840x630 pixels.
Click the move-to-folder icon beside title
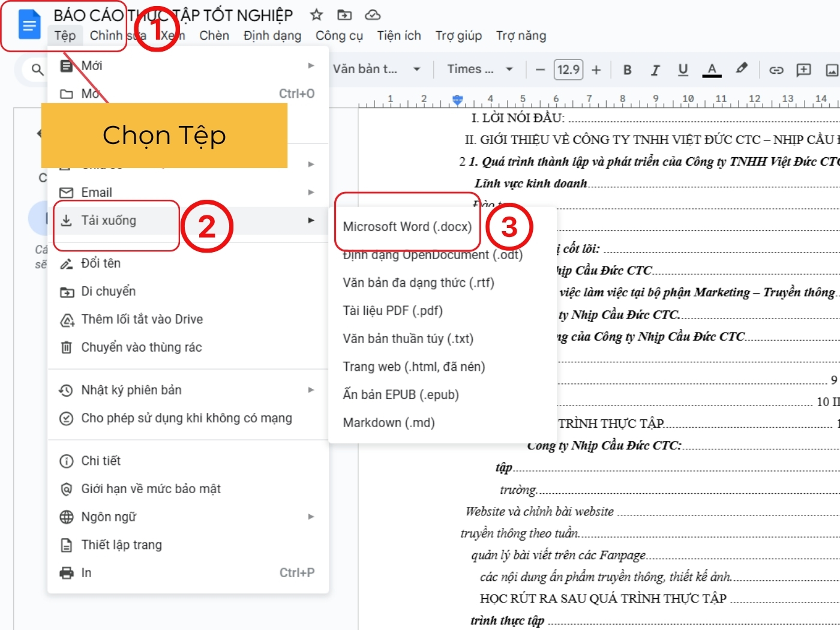344,15
